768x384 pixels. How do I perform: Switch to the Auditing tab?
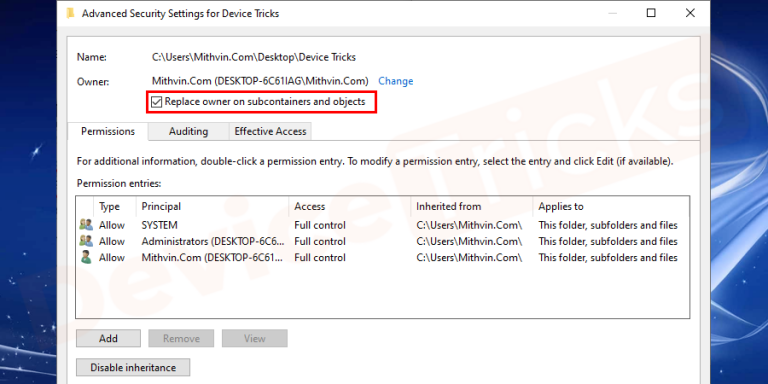coord(189,131)
